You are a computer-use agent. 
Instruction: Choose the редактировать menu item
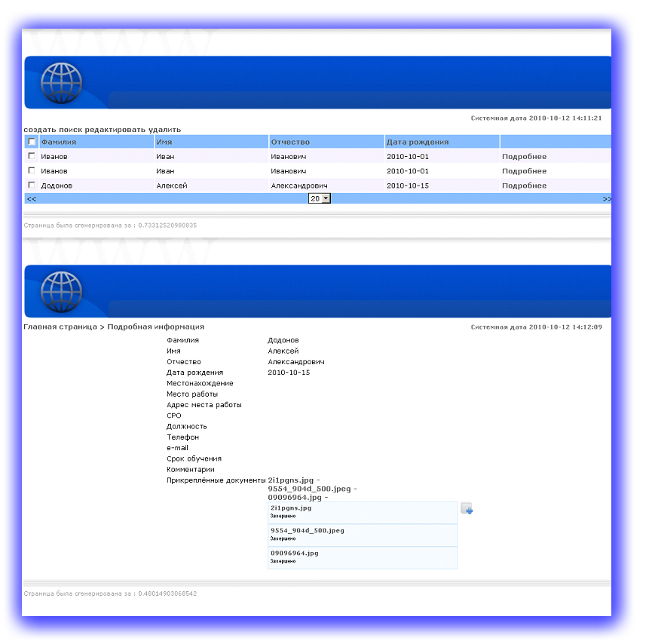coord(115,130)
